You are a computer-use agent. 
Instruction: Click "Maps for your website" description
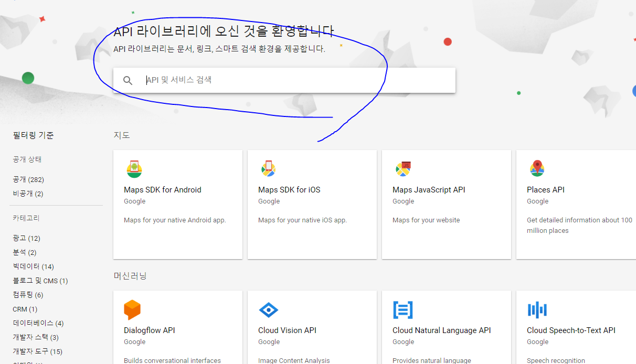point(426,220)
